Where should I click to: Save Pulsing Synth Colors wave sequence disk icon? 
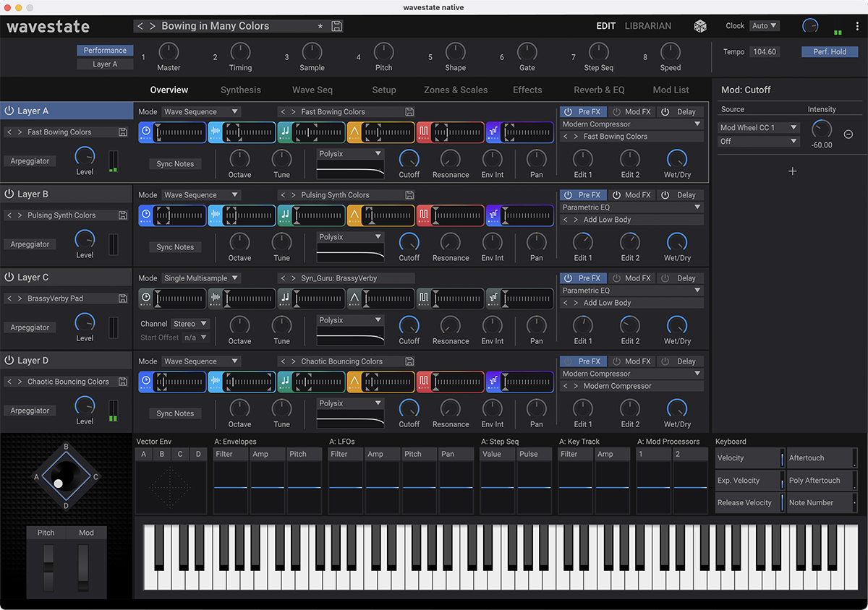(409, 195)
